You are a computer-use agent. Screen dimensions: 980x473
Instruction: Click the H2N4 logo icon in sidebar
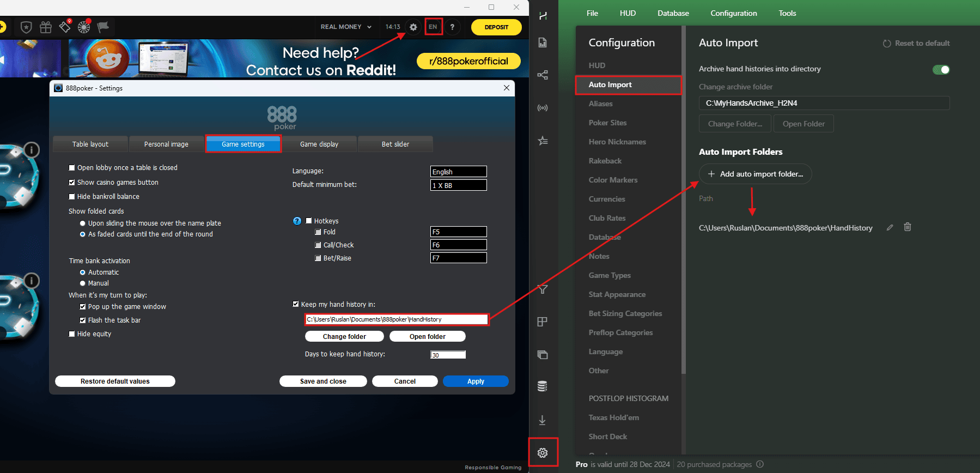[543, 16]
